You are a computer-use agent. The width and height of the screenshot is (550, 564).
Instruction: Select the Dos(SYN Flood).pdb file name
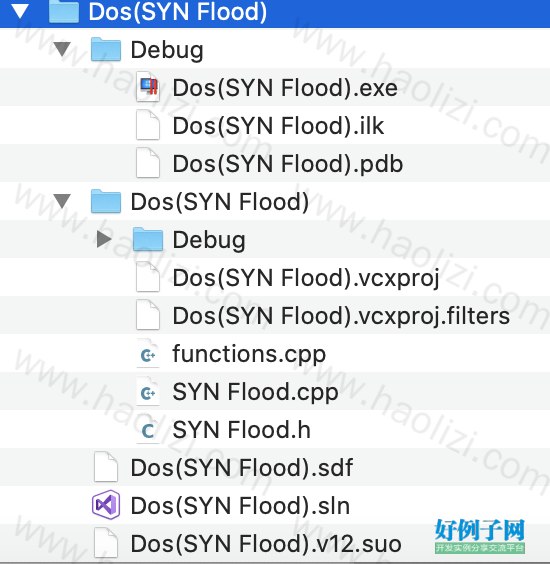coord(287,164)
